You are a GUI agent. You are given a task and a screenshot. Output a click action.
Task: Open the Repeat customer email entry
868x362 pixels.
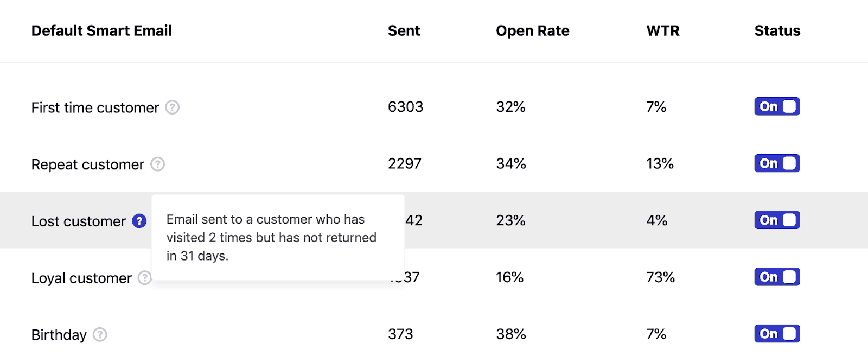(x=87, y=164)
